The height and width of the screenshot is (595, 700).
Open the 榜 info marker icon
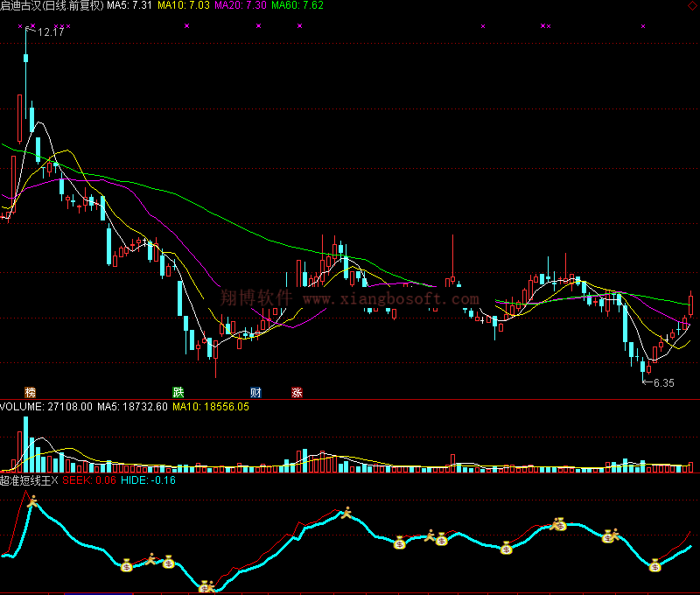(x=30, y=392)
